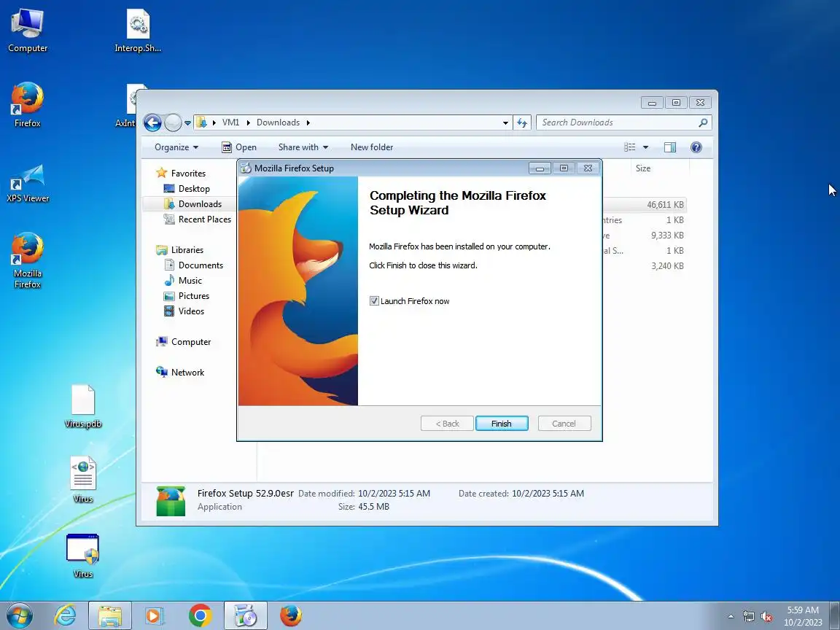Open Windows Media Player from taskbar
This screenshot has width=840, height=630.
(x=155, y=615)
